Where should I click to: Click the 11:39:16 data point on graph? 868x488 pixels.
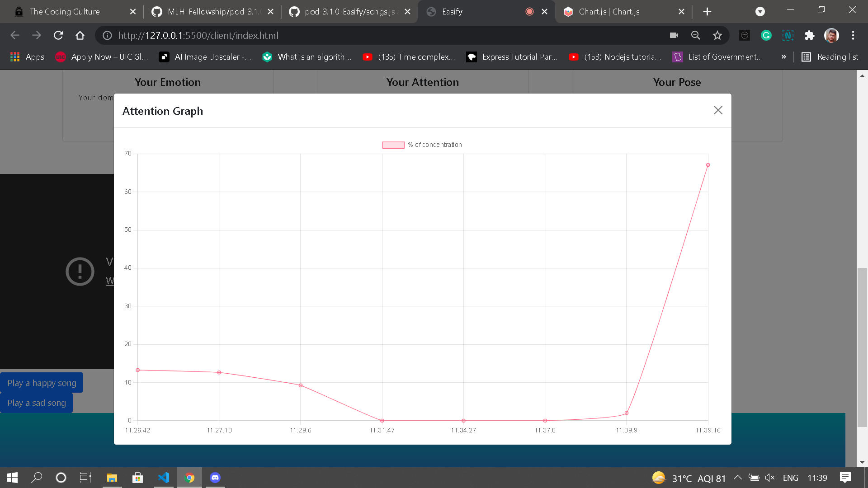pyautogui.click(x=708, y=165)
